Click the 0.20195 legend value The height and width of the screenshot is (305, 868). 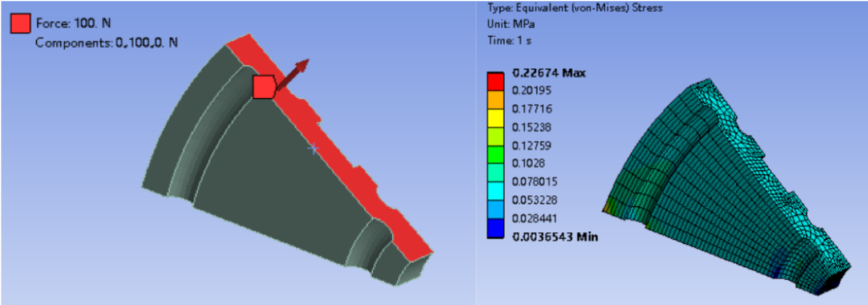pos(533,90)
